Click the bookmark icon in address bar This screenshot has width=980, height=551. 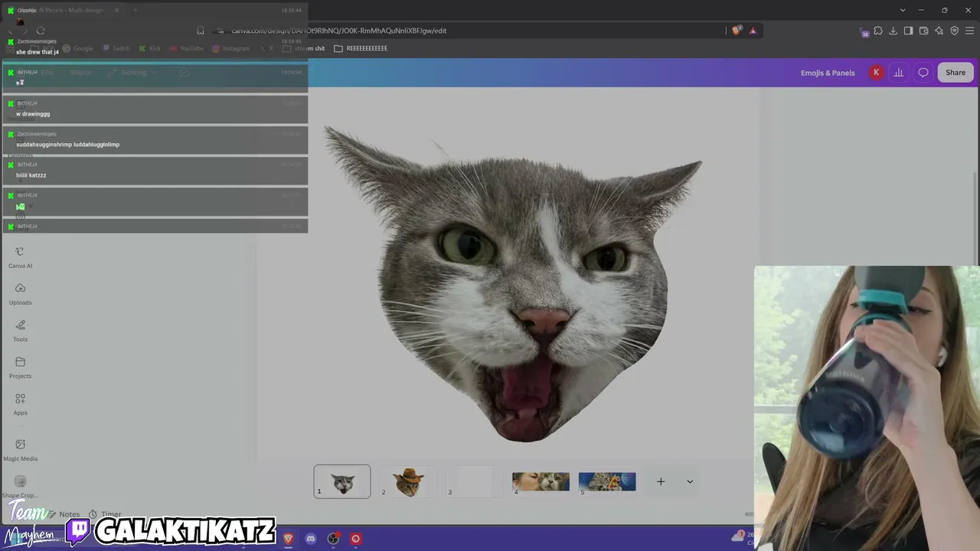point(201,31)
